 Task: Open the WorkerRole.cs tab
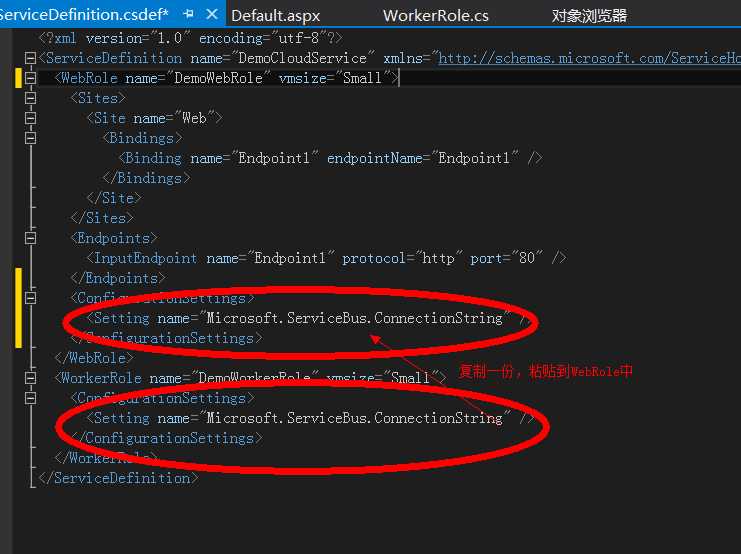tap(436, 16)
